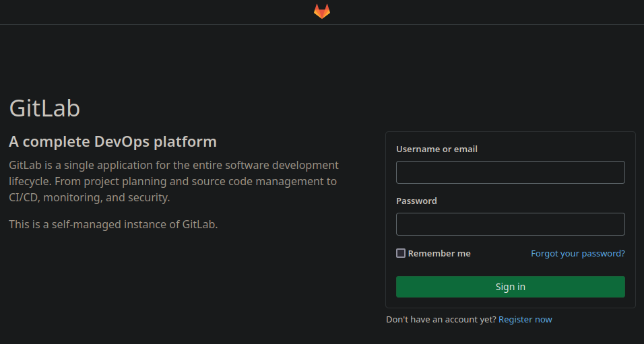The height and width of the screenshot is (344, 644).
Task: Click the "Password" field label
Action: [416, 201]
